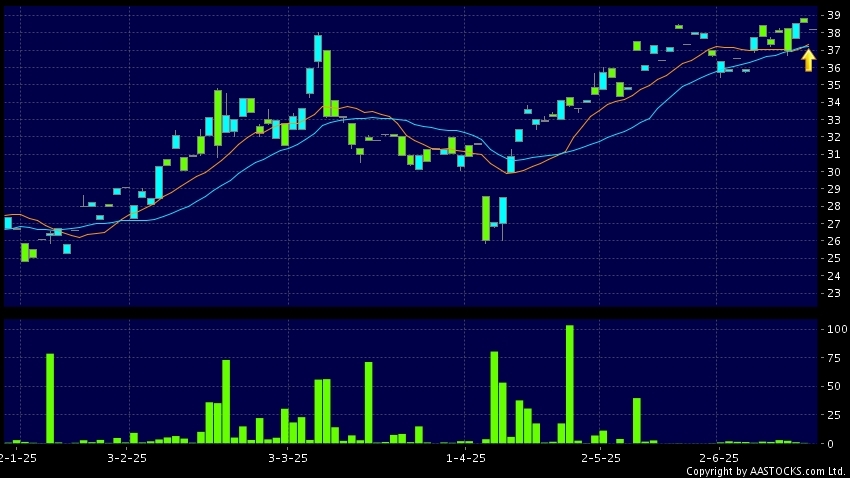Click the 3-2-25 date label

[127, 458]
